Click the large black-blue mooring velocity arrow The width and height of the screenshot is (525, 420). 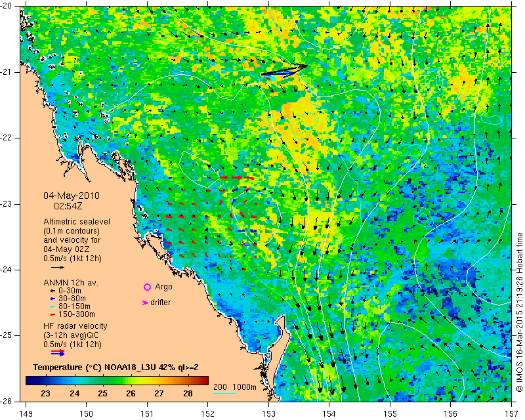click(x=284, y=70)
